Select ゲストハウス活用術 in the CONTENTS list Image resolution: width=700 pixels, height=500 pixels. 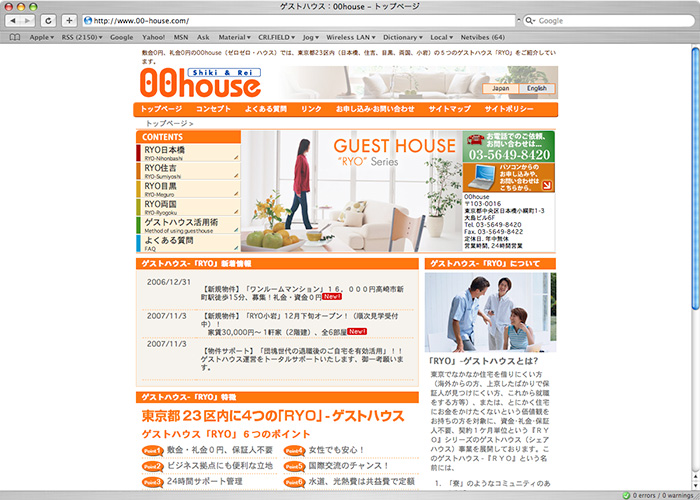(188, 225)
